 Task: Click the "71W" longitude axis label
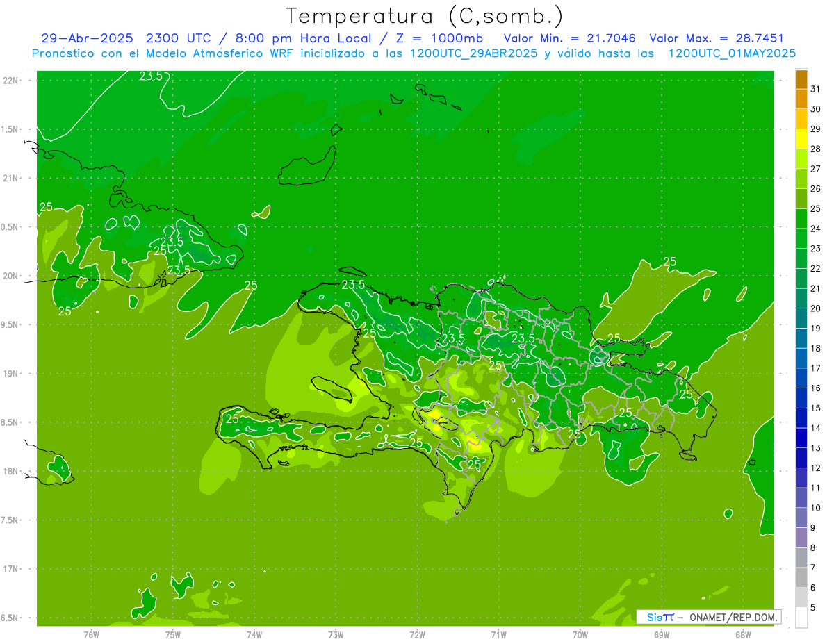[498, 634]
